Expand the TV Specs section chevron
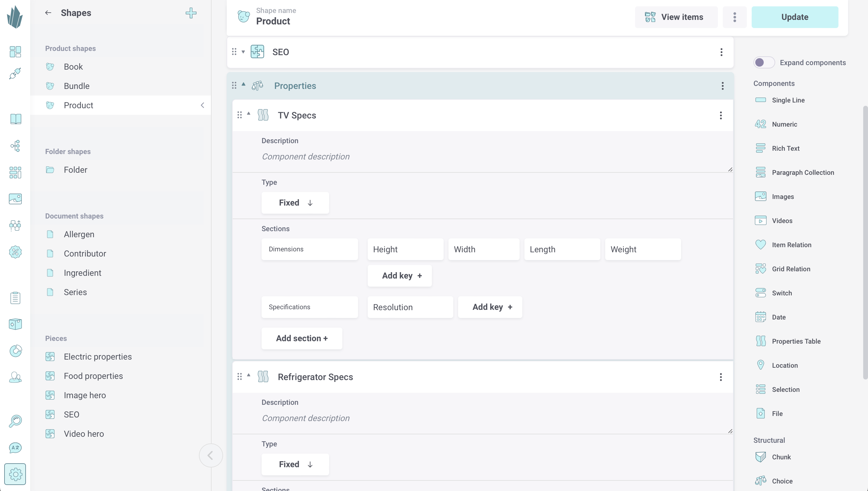The height and width of the screenshot is (491, 868). pos(249,115)
